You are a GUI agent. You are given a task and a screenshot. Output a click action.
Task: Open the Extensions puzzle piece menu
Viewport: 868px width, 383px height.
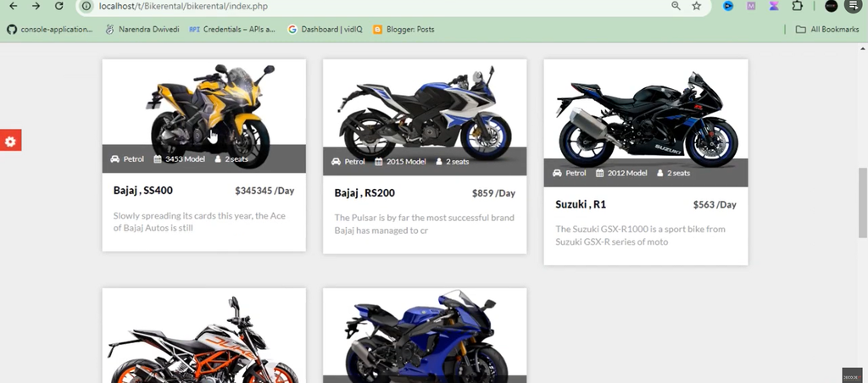(x=797, y=6)
